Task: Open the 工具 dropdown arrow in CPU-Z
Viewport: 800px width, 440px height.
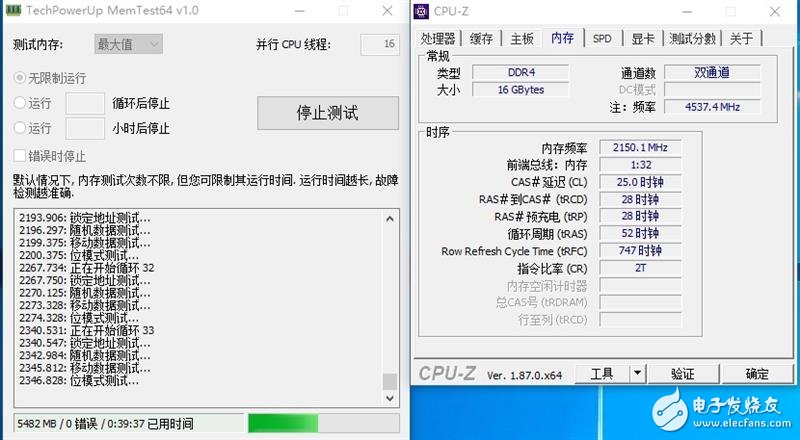Action: click(x=637, y=374)
